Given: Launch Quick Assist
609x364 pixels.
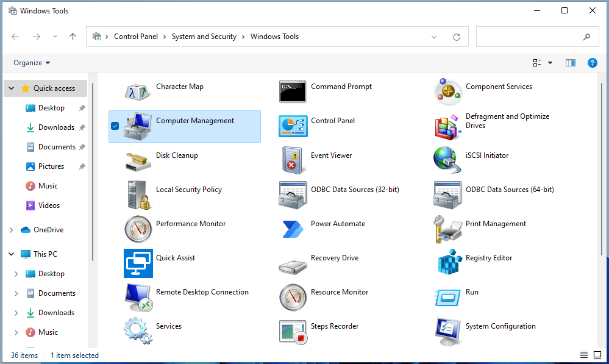Looking at the screenshot, I should pos(176,257).
